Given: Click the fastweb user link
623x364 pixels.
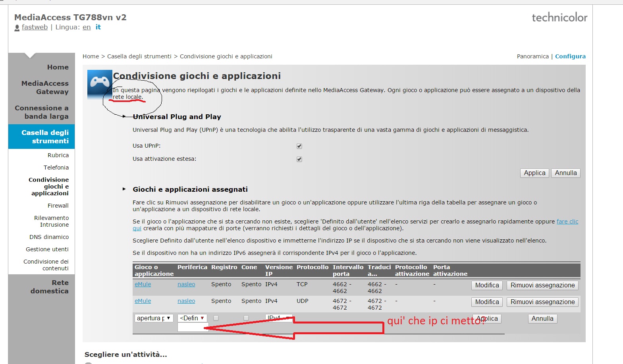Looking at the screenshot, I should click(35, 27).
